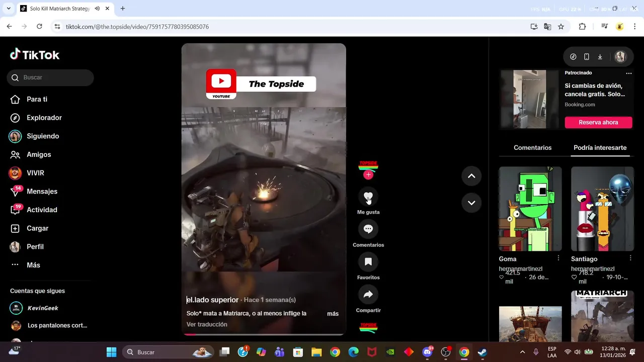Open Windows Start menu
Screen dimensions: 644x362
point(112,352)
